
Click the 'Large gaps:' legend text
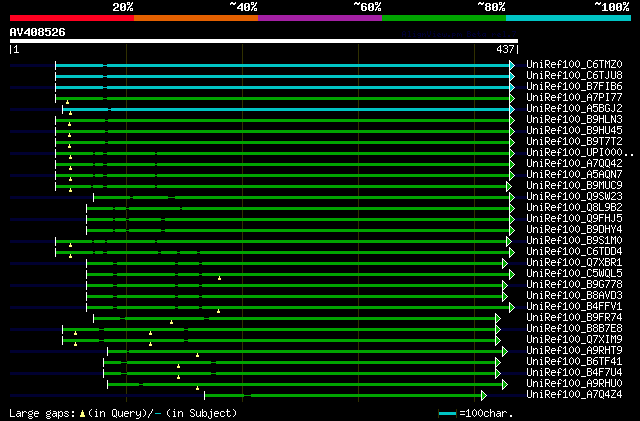point(42,413)
